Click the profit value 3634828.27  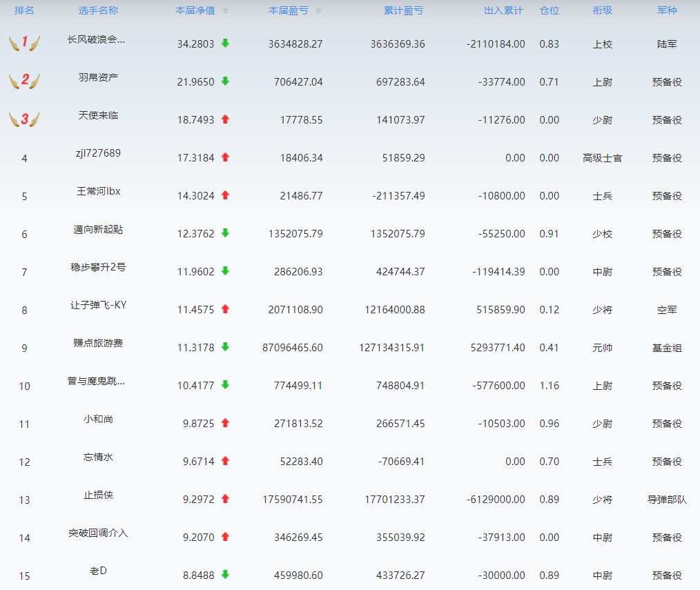coord(295,44)
